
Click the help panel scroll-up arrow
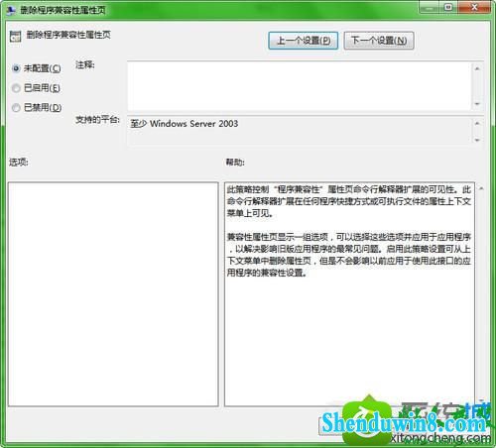(481, 188)
